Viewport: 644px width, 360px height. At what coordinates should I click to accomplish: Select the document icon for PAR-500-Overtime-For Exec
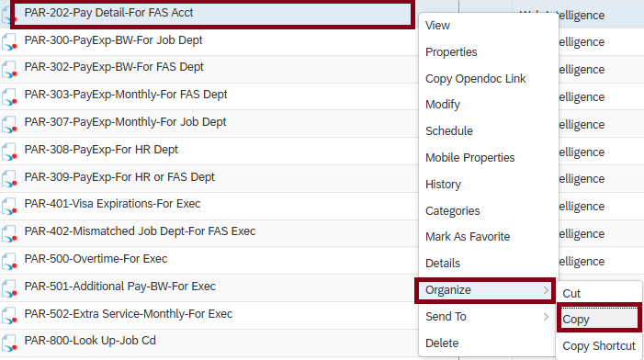(x=9, y=261)
